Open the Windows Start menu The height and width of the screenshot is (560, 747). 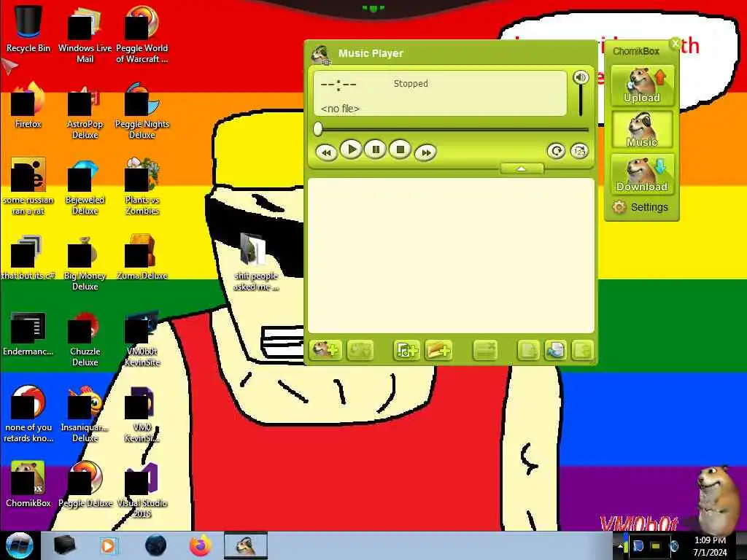[20, 545]
